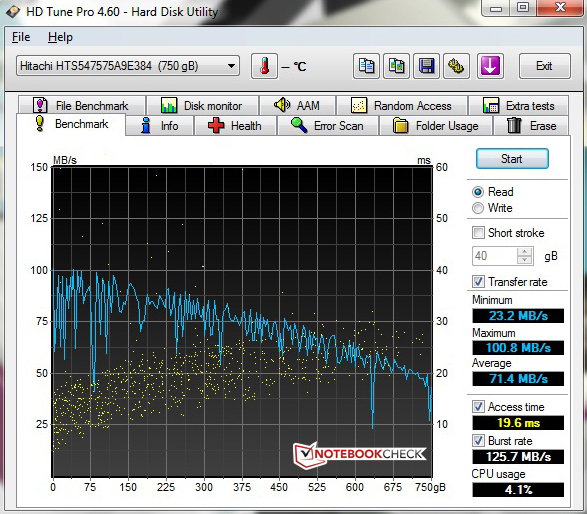Click the purple down-arrow tray icon
587x514 pixels.
click(490, 66)
